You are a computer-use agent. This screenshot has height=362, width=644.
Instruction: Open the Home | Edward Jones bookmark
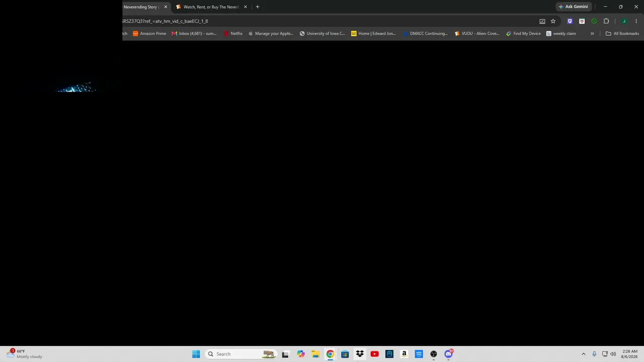point(373,34)
